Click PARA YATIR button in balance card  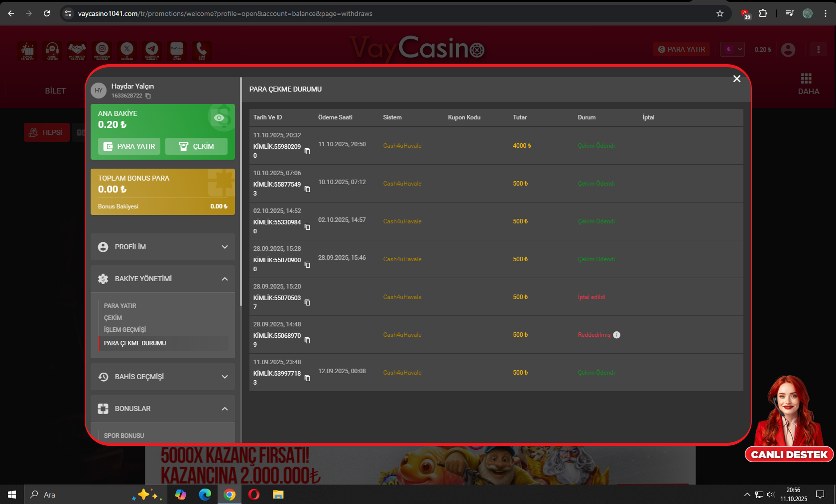pos(129,146)
